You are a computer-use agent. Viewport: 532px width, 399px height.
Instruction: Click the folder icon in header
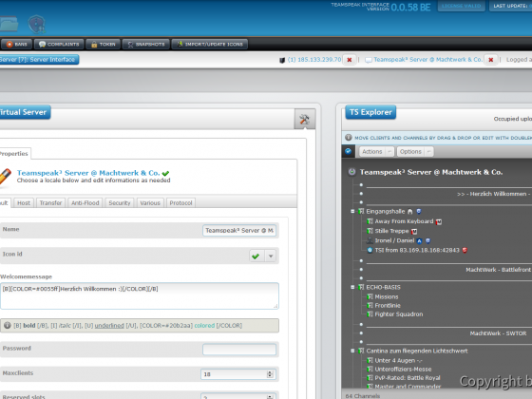9,24
